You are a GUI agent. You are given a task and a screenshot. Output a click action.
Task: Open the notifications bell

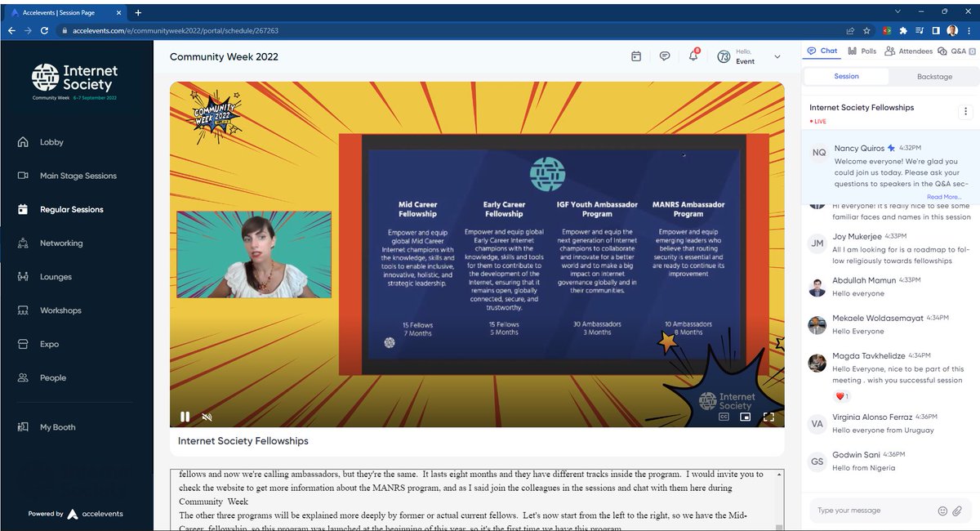[x=693, y=56]
